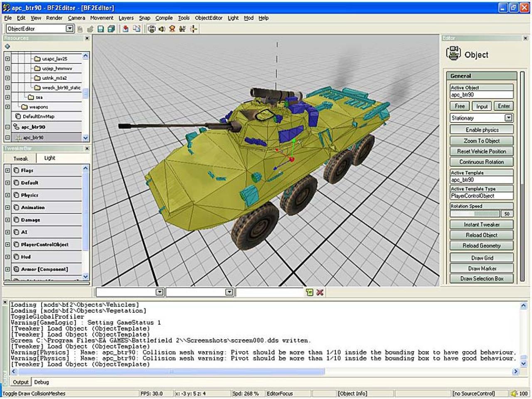Open the Camera menu
This screenshot has width=532, height=399.
tap(76, 18)
